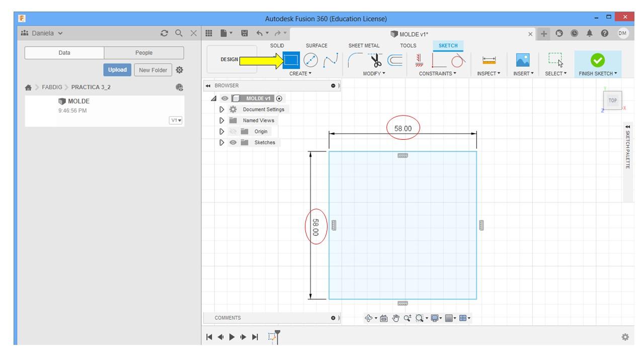Expand the Origin folder

pos(222,131)
